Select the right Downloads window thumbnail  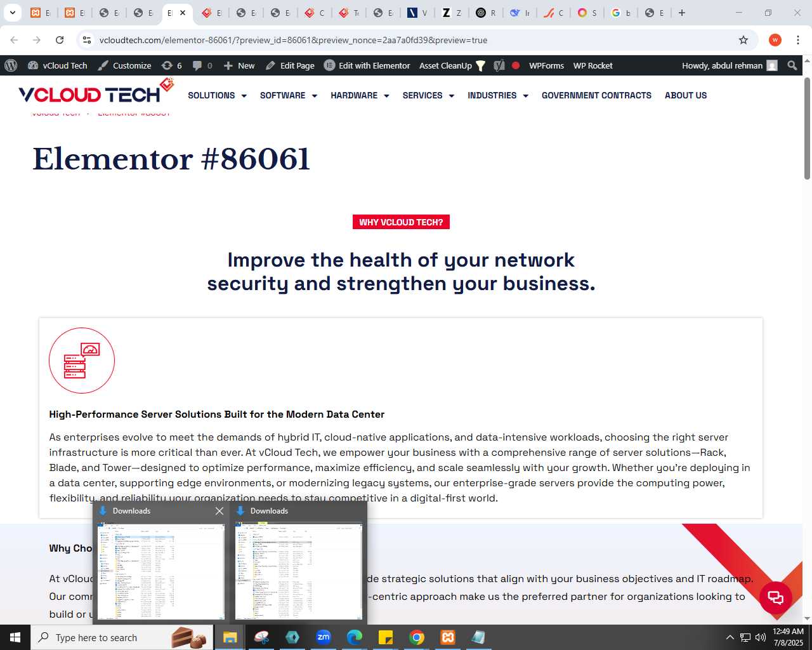point(299,571)
